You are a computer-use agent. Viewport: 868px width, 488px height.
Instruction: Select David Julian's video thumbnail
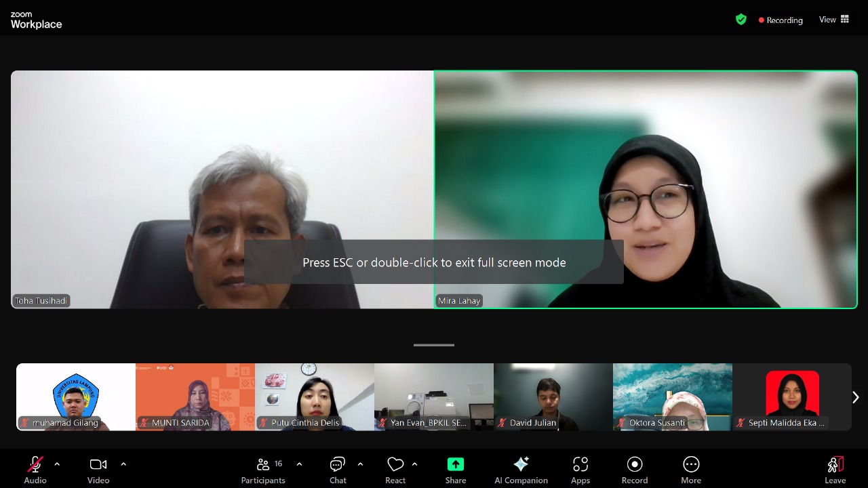click(x=553, y=396)
